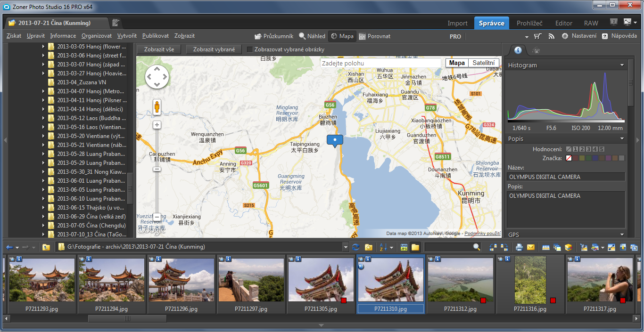Switch to the keywords panel tab icon
Screen dimensions: 644x332
[x=536, y=50]
